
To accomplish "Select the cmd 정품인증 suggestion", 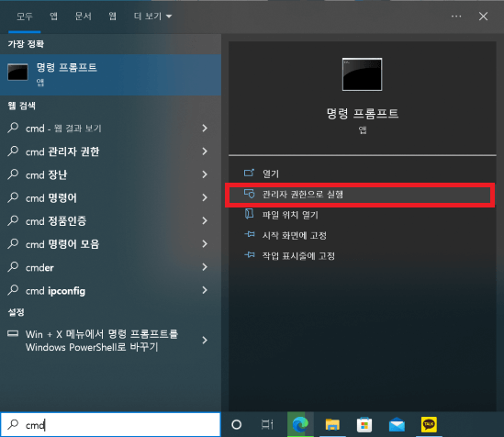I will (110, 220).
